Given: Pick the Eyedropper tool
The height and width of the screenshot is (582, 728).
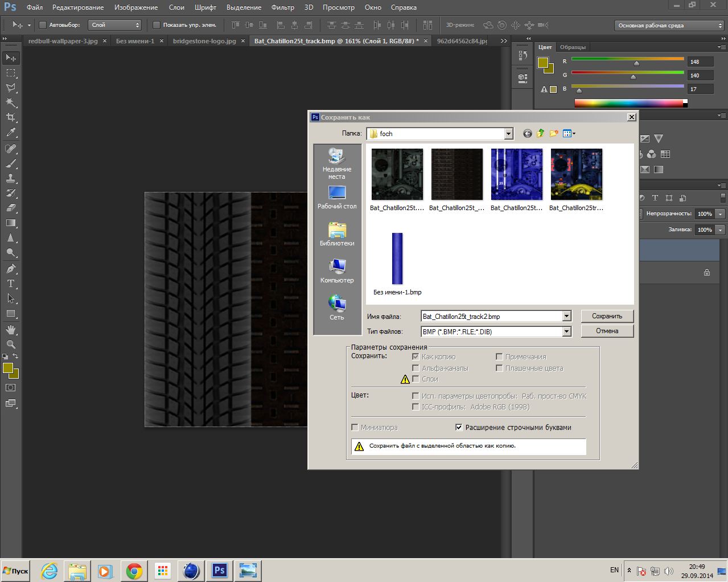Looking at the screenshot, I should coord(11,132).
